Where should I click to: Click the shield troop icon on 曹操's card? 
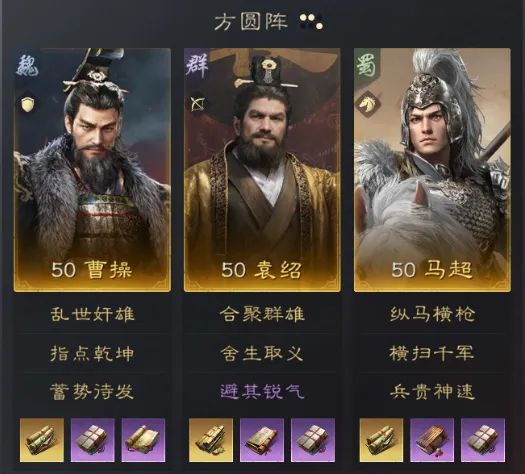pos(28,105)
